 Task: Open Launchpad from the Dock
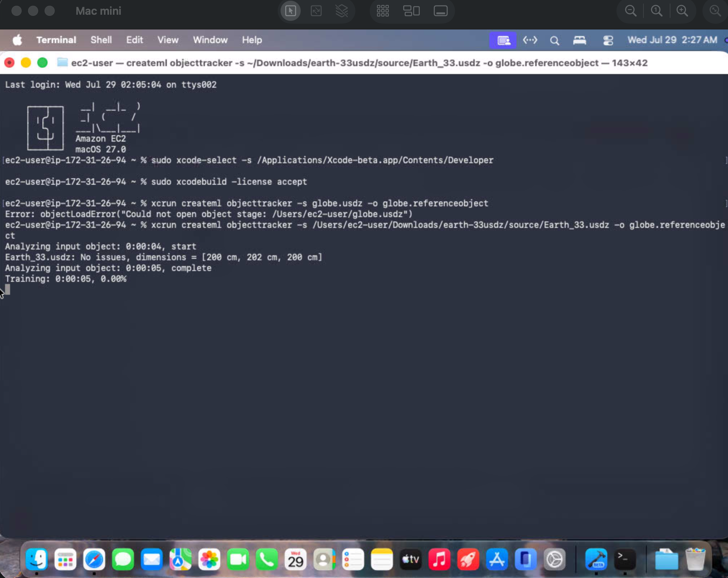tap(65, 559)
